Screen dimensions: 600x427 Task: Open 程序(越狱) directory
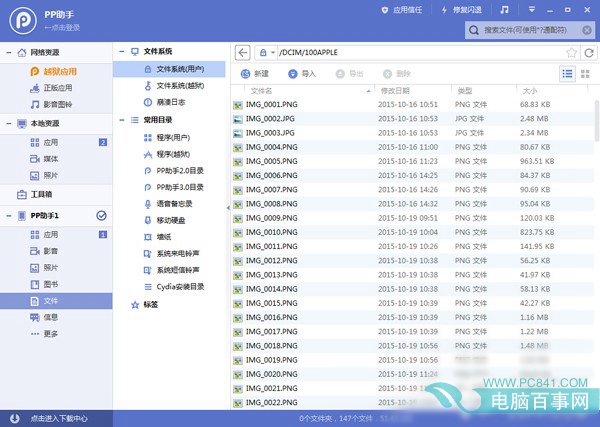pos(169,154)
